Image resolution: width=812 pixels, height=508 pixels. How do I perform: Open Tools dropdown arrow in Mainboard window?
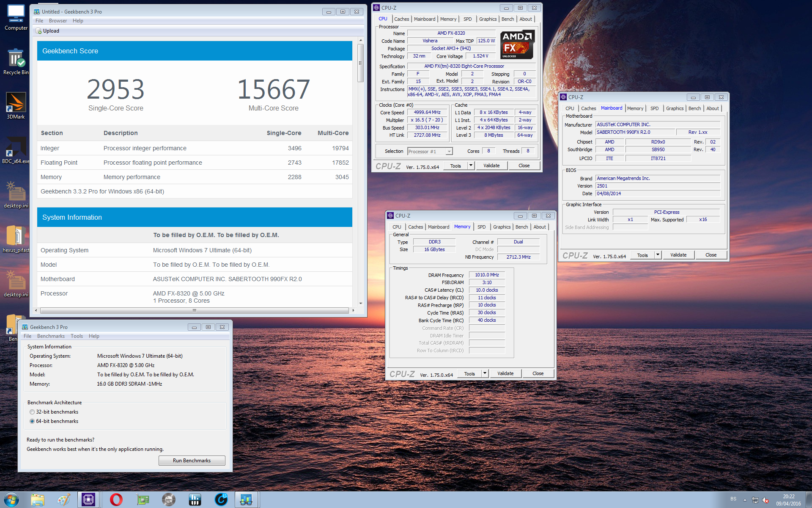click(x=658, y=255)
